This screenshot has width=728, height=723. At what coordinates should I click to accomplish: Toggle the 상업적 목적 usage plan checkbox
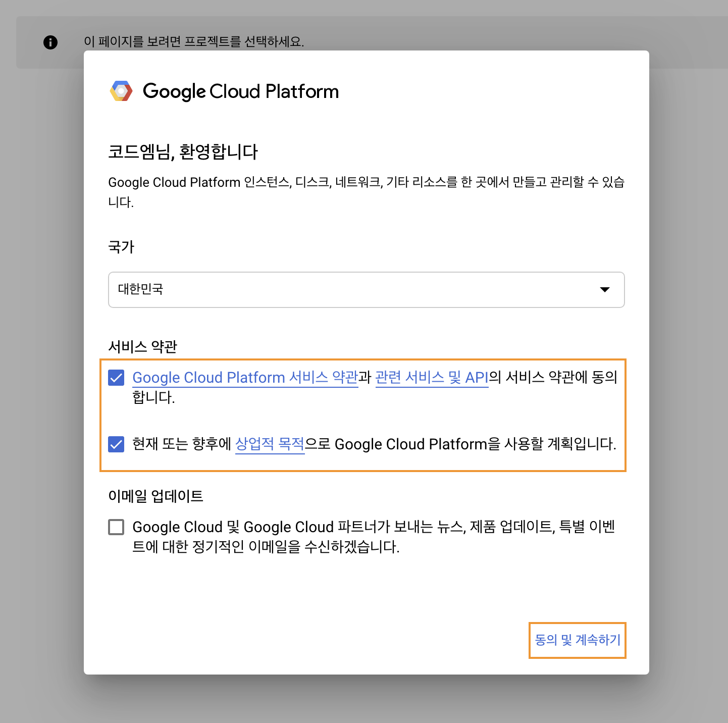pyautogui.click(x=116, y=444)
